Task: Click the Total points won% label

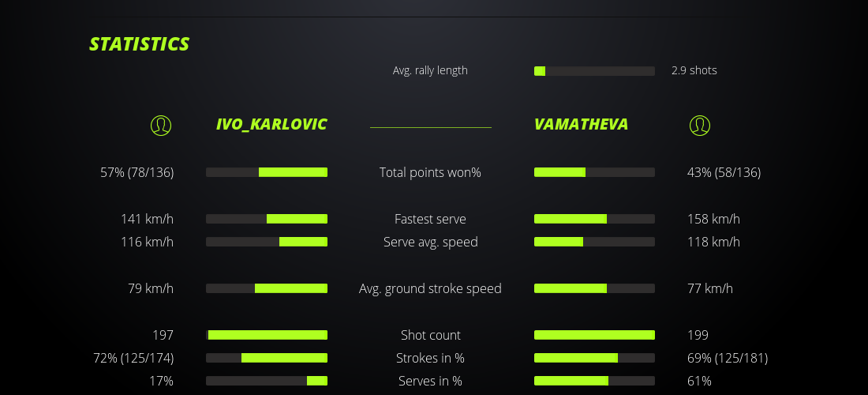Action: pos(430,172)
